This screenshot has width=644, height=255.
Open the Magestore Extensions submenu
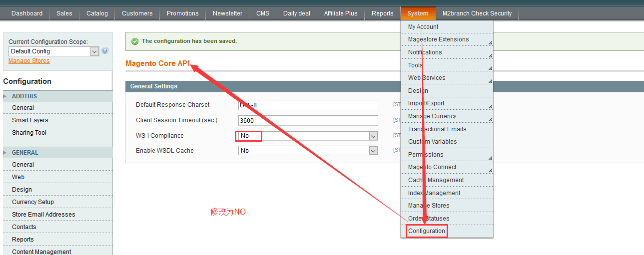point(438,39)
